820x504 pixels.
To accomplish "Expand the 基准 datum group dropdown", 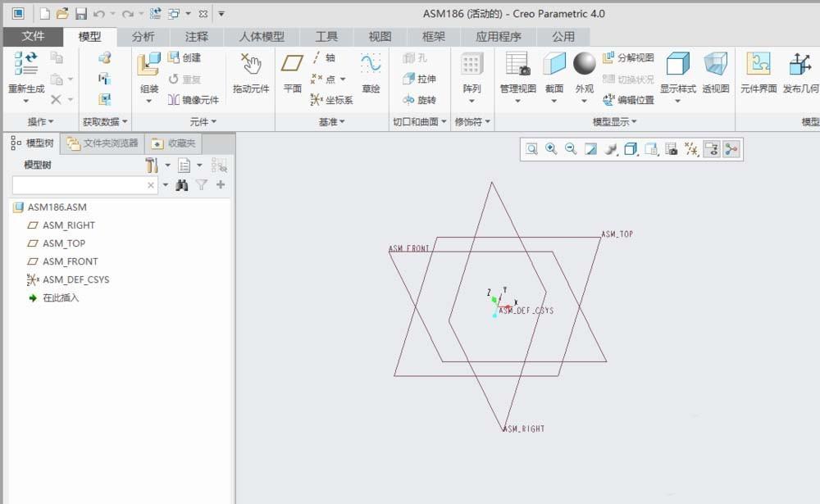I will pyautogui.click(x=330, y=122).
